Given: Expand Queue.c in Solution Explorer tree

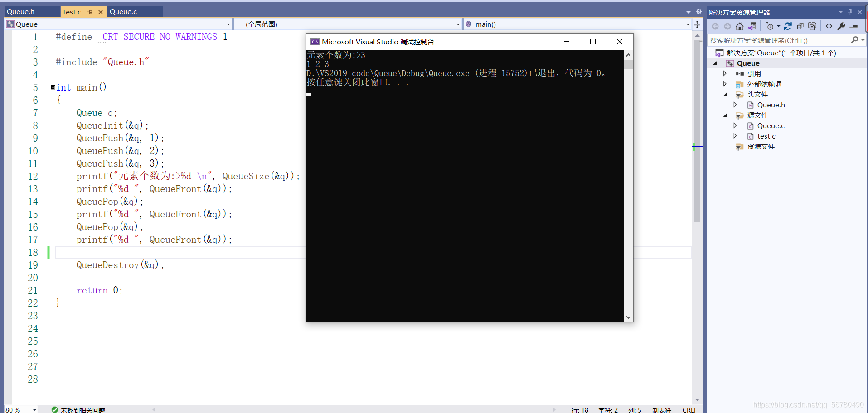Looking at the screenshot, I should click(735, 125).
